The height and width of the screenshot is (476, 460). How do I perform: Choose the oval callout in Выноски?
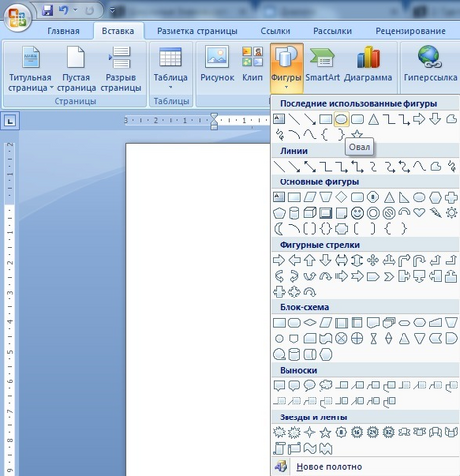(310, 386)
